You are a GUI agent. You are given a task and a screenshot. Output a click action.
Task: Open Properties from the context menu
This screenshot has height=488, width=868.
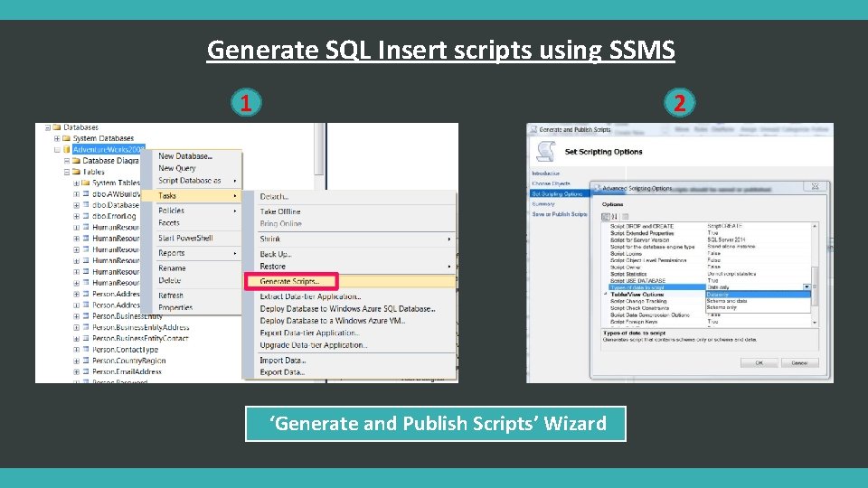click(175, 307)
